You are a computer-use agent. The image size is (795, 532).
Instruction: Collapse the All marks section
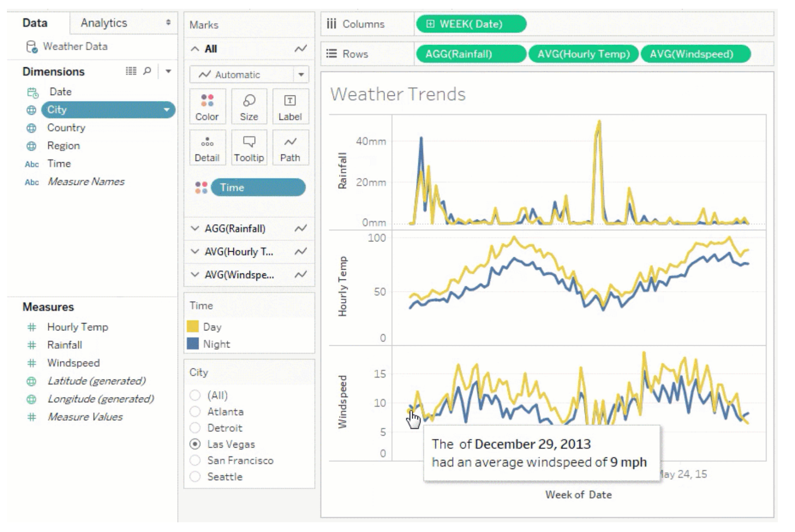[195, 49]
